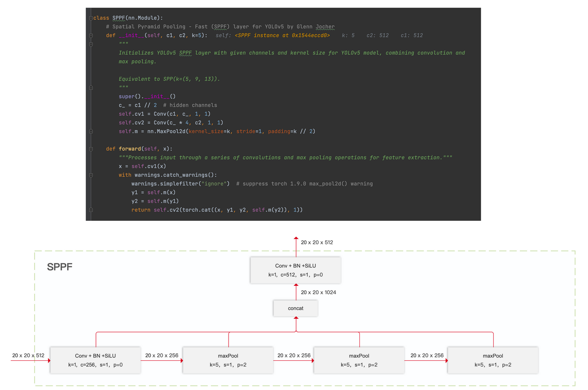
Task: Click the 'c_ = c1 // 2' line
Action: (138, 105)
